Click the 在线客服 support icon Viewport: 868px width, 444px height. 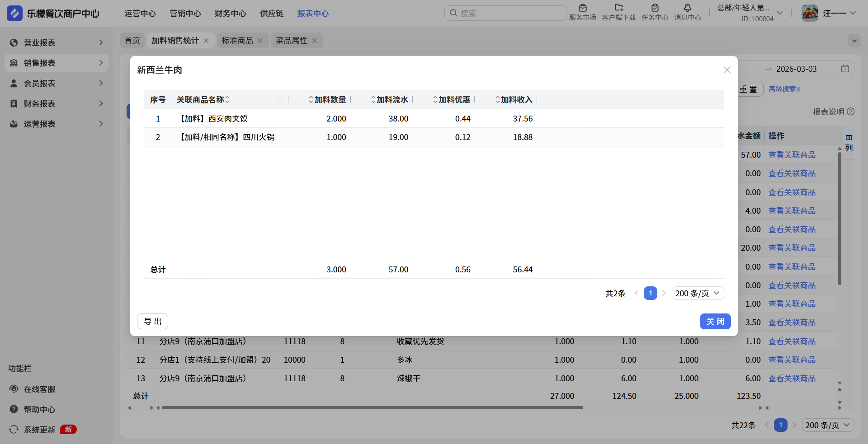pyautogui.click(x=14, y=389)
